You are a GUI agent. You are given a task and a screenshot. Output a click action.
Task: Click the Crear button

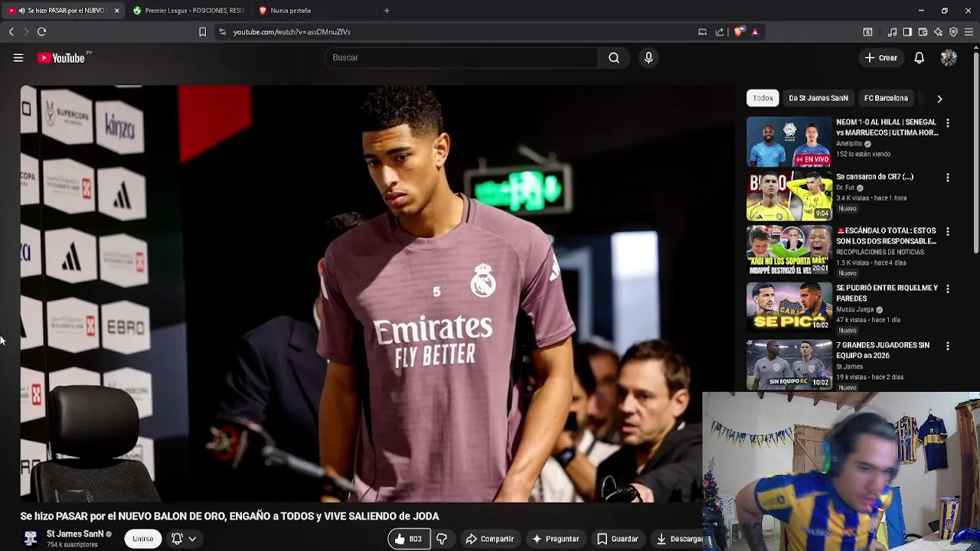880,57
